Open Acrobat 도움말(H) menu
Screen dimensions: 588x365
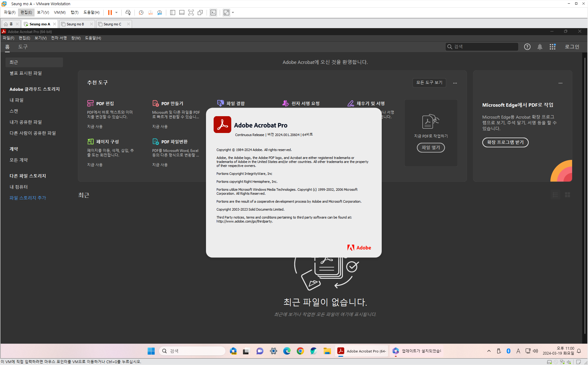(x=93, y=38)
